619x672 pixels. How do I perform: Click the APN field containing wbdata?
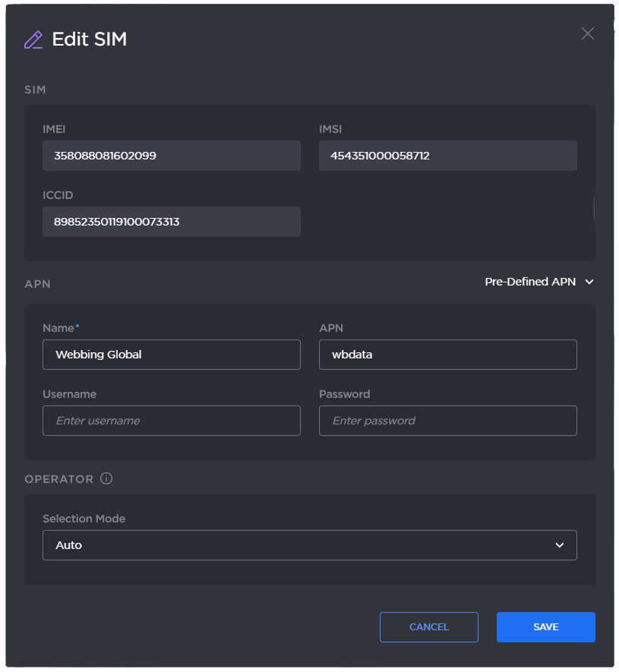[x=447, y=354]
